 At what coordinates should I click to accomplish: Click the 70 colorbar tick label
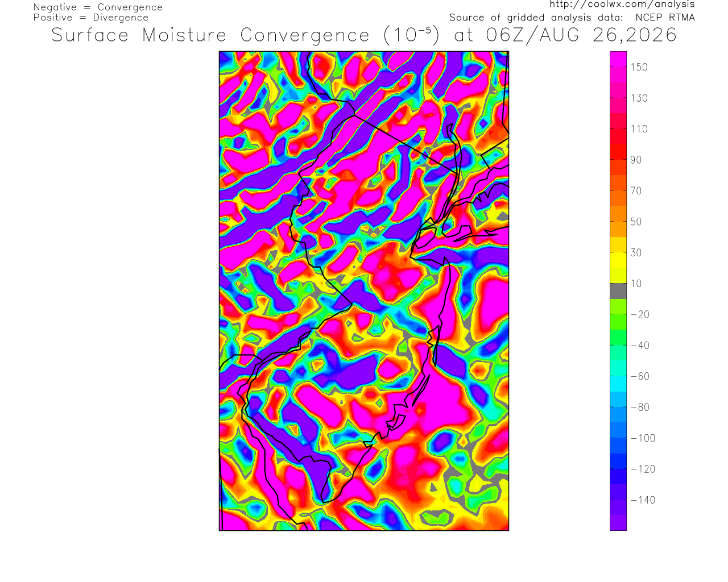pos(636,191)
